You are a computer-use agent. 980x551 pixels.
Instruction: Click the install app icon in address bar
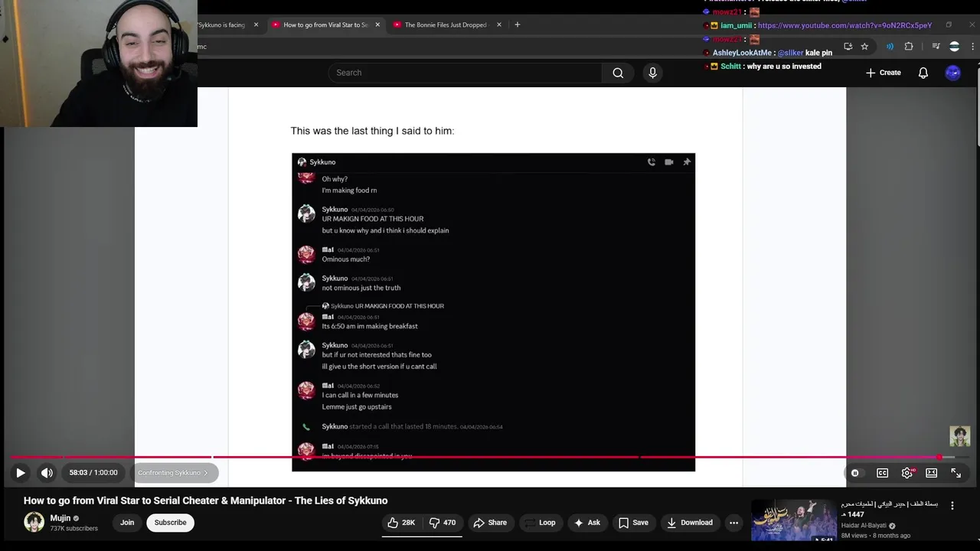pos(848,47)
